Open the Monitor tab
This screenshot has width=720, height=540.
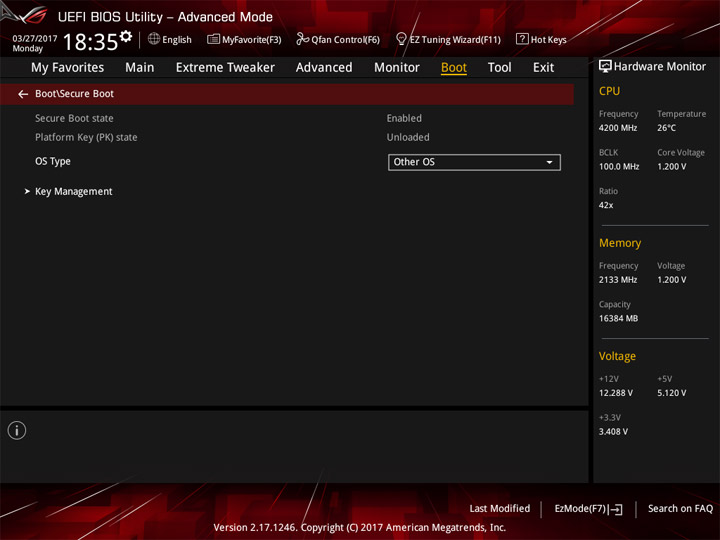click(x=397, y=68)
